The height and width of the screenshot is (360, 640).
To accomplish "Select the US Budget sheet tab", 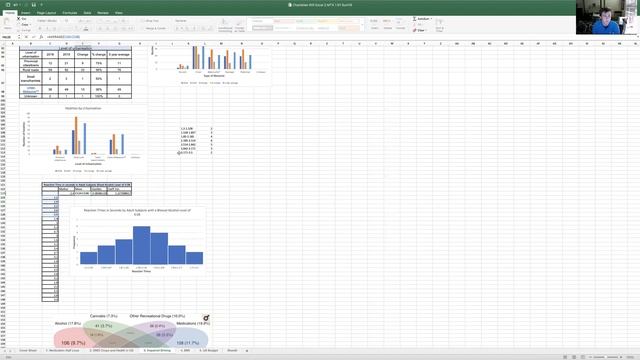I will (209, 351).
